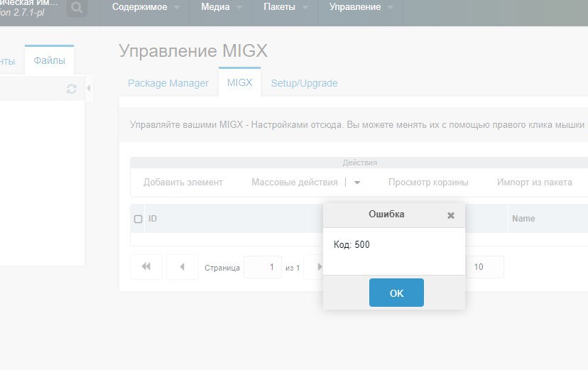Close the Ошибка error dialog
This screenshot has width=588, height=370.
451,215
